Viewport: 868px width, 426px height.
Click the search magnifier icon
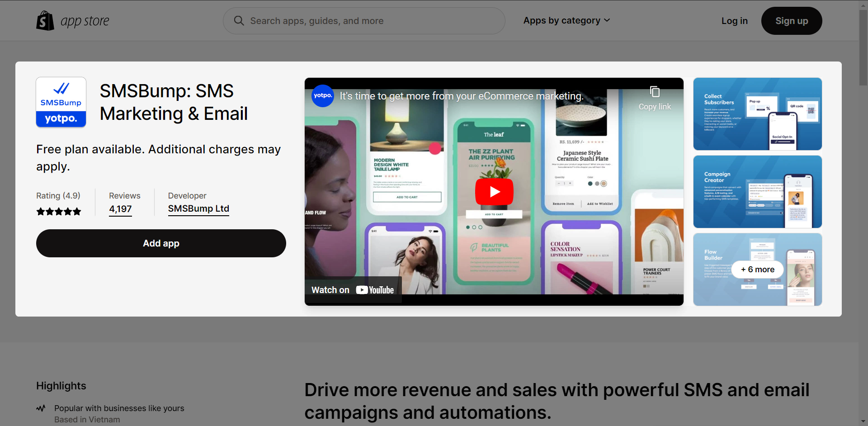(x=239, y=21)
